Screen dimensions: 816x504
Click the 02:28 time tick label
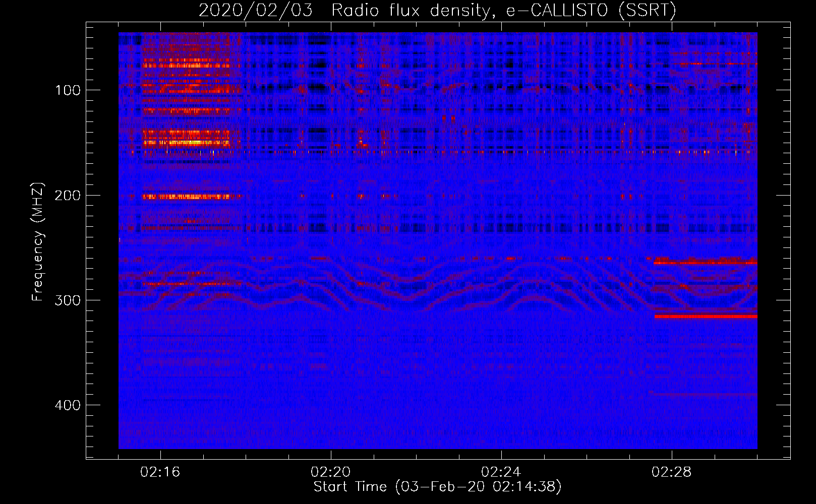pyautogui.click(x=672, y=472)
